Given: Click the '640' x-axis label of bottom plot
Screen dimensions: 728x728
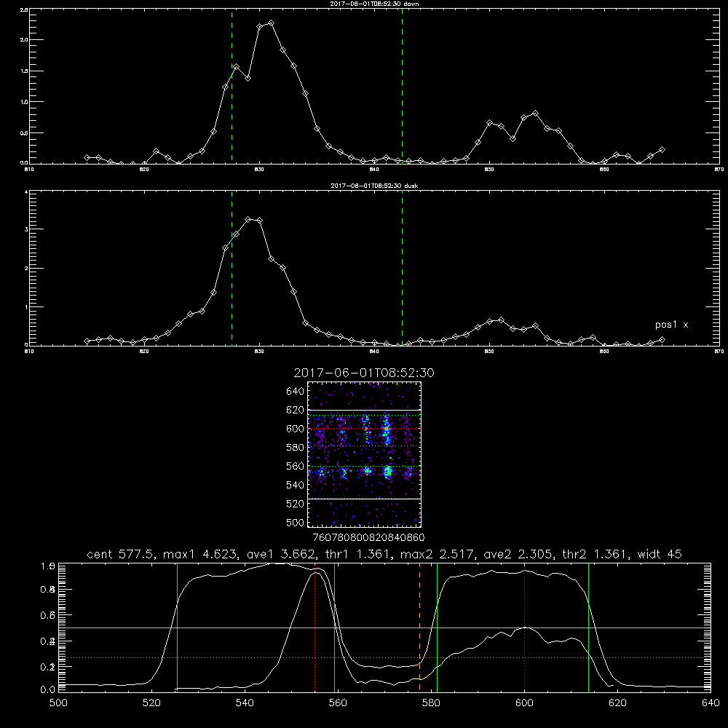Looking at the screenshot, I should click(711, 703).
